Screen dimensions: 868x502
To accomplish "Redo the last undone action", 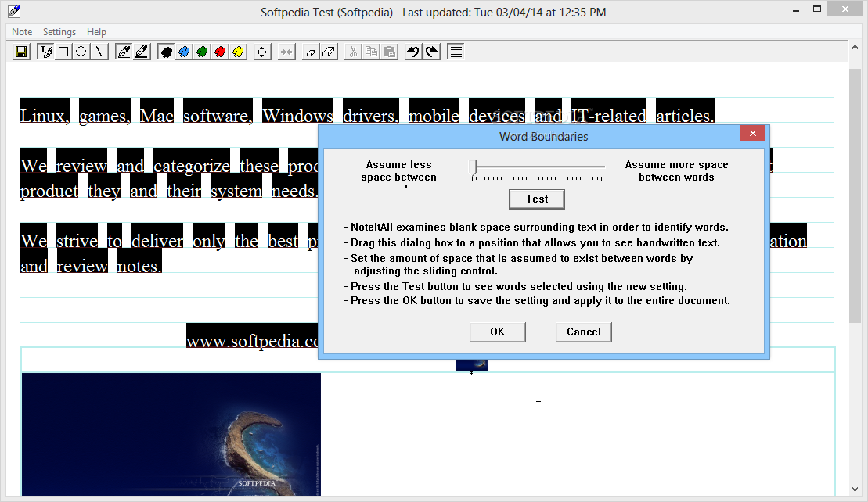I will coord(432,52).
